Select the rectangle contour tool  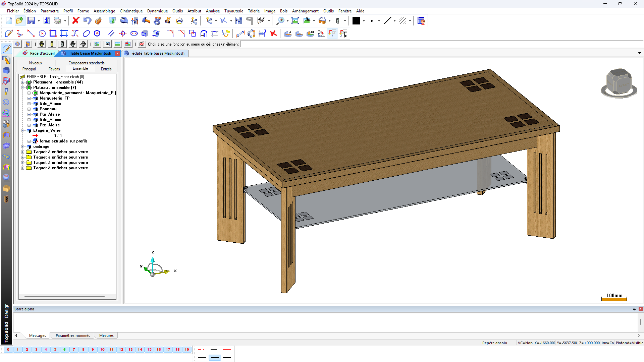point(53,34)
